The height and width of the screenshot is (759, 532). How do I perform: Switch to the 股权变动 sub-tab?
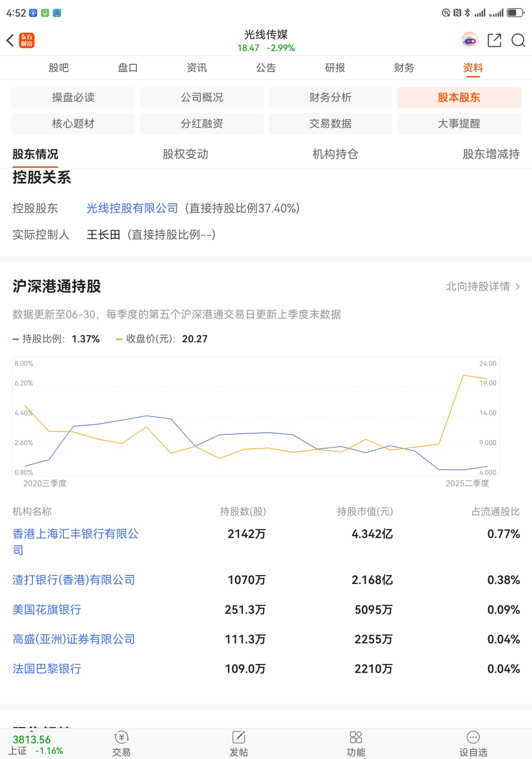(x=185, y=154)
